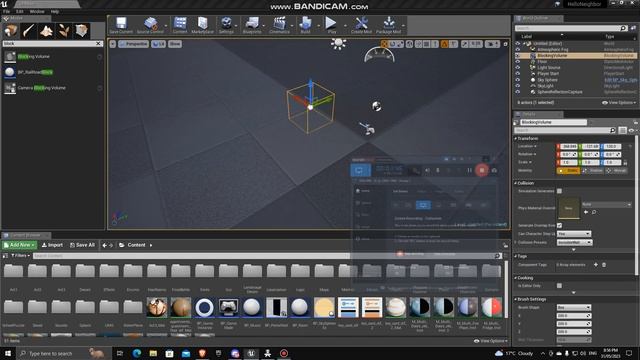Open Sky Sphere blueprint edit link
640x360 pixels.
(x=620, y=80)
